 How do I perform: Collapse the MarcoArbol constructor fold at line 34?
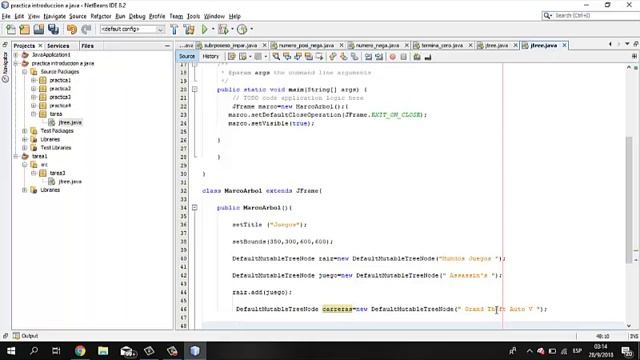coord(195,207)
